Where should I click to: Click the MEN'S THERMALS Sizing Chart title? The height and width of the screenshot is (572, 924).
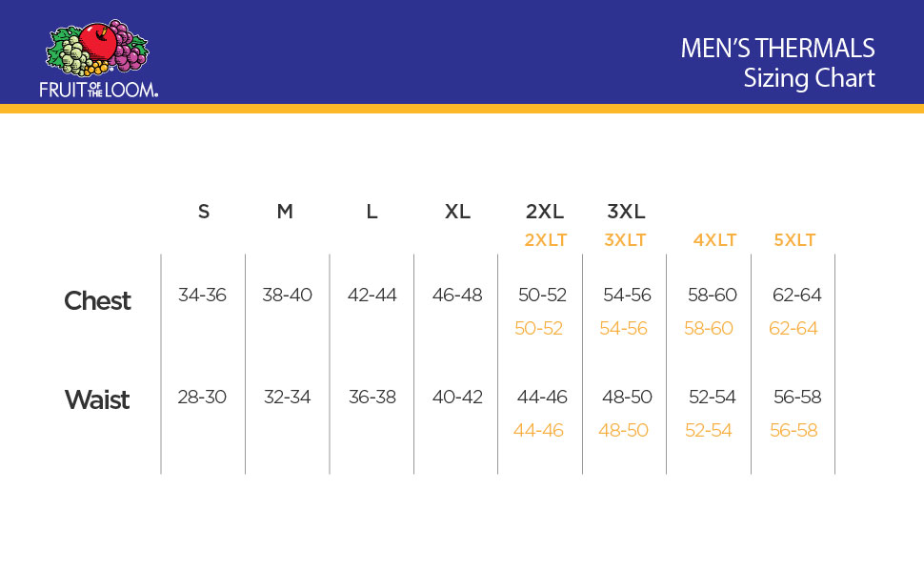coord(778,63)
